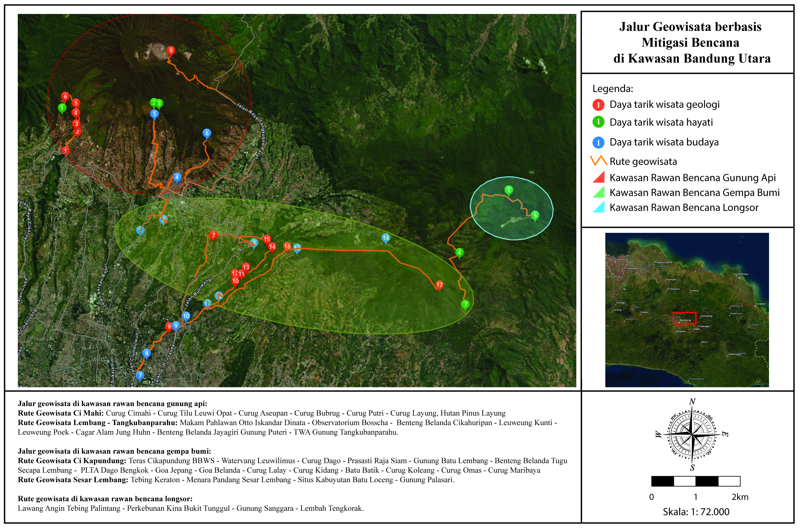
Task: Click blue culture marker 7 on the map
Action: (x=140, y=377)
